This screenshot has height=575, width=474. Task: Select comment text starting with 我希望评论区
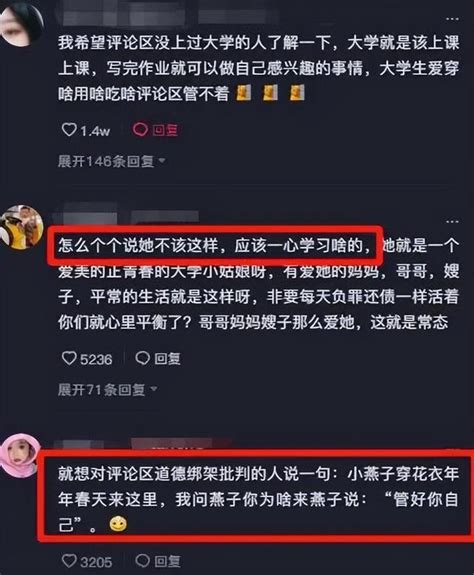tap(258, 68)
